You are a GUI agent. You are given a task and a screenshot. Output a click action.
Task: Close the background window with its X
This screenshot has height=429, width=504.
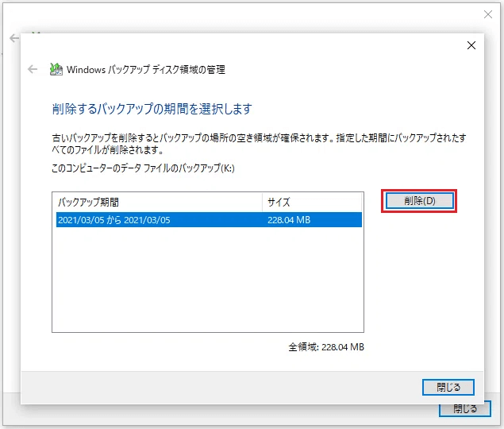(x=488, y=14)
